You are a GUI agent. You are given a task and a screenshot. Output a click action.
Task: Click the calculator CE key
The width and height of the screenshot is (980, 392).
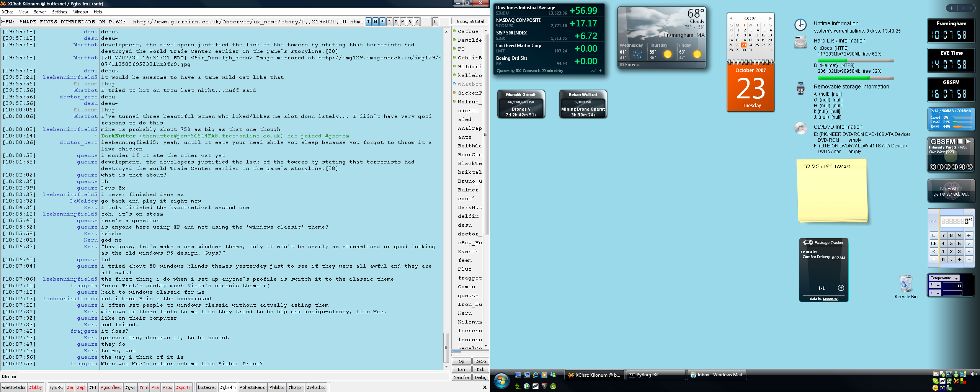tap(934, 243)
